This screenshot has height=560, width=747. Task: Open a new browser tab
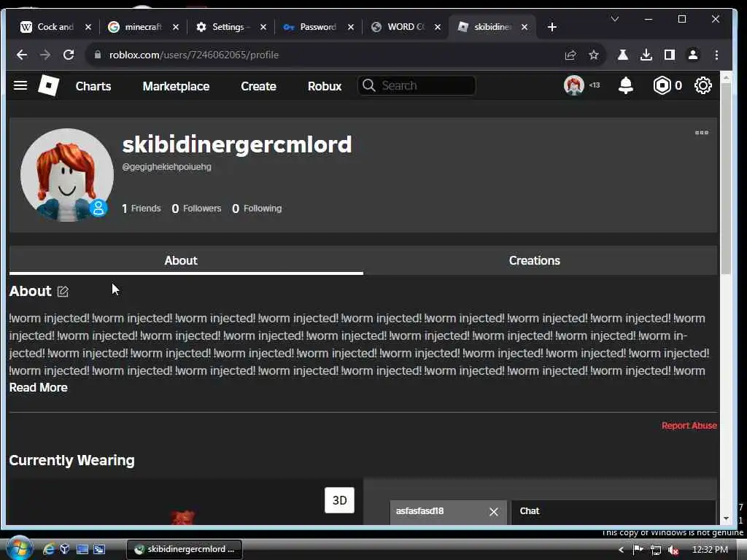click(551, 27)
